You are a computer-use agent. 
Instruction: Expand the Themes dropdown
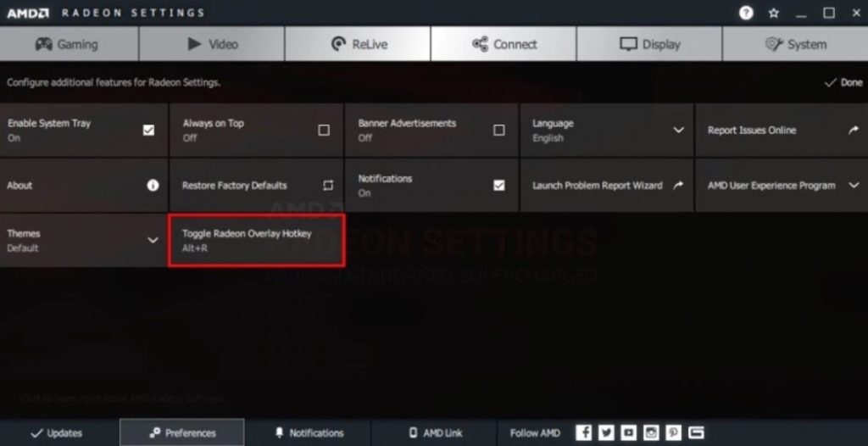[x=153, y=241]
